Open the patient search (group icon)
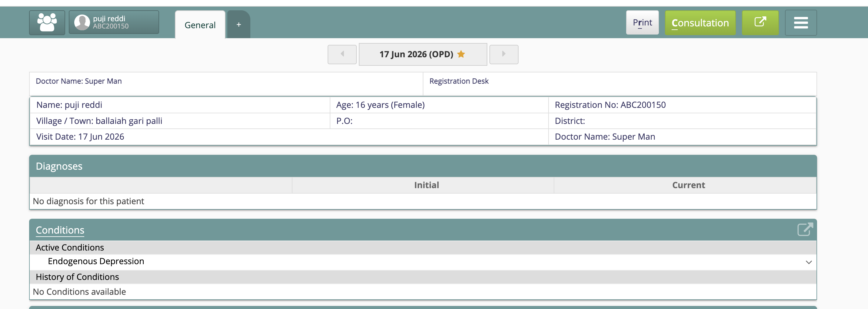The width and height of the screenshot is (868, 309). tap(47, 23)
